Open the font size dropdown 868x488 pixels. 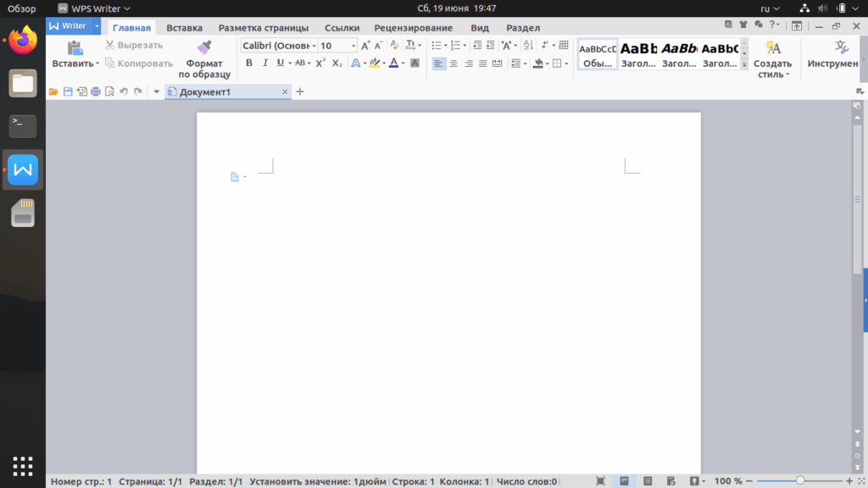353,46
